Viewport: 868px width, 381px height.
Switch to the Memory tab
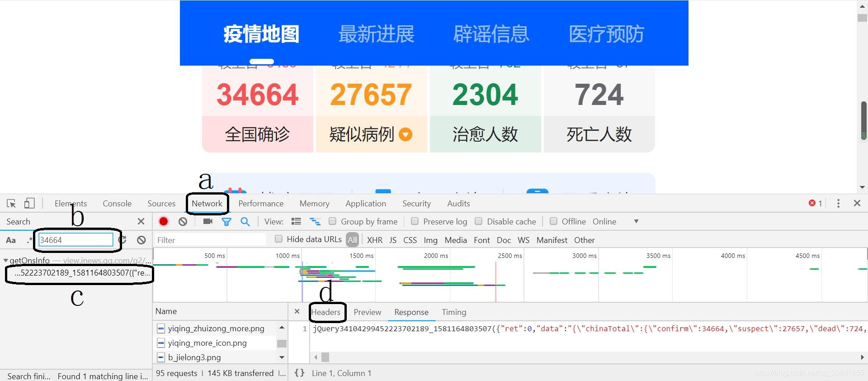click(314, 204)
